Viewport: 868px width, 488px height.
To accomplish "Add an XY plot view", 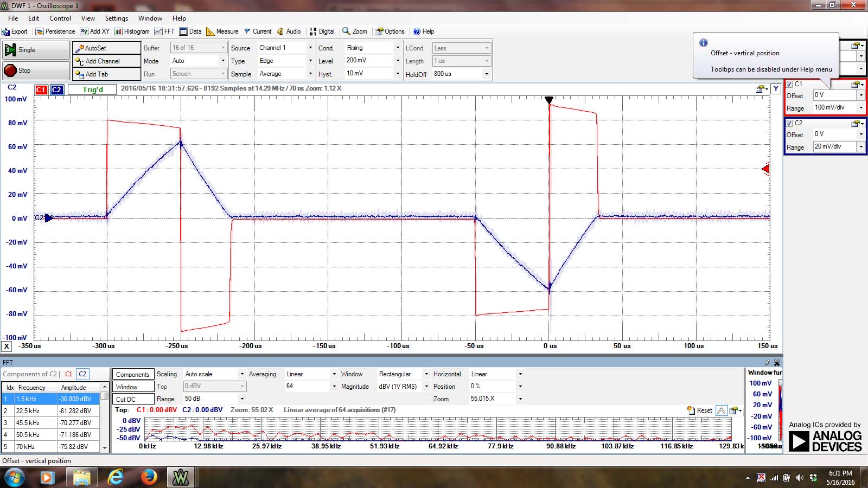I will click(x=95, y=31).
